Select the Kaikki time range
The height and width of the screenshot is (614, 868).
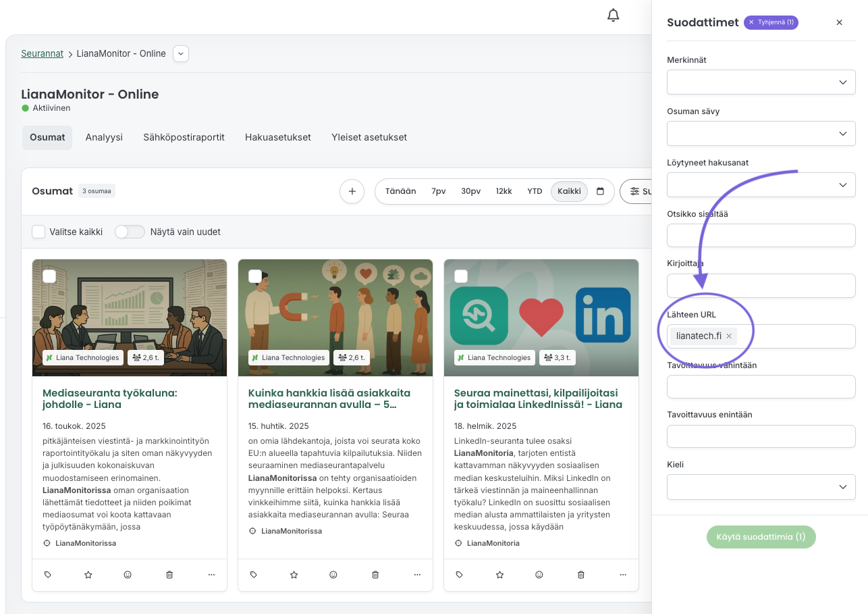[570, 191]
